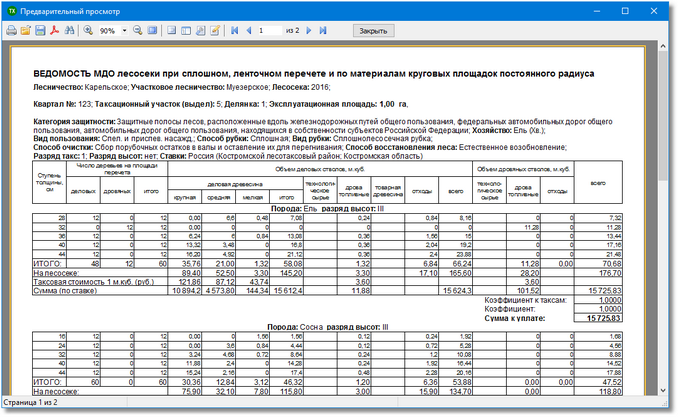Open a report file with folder icon
The width and height of the screenshot is (678, 417).
(25, 31)
